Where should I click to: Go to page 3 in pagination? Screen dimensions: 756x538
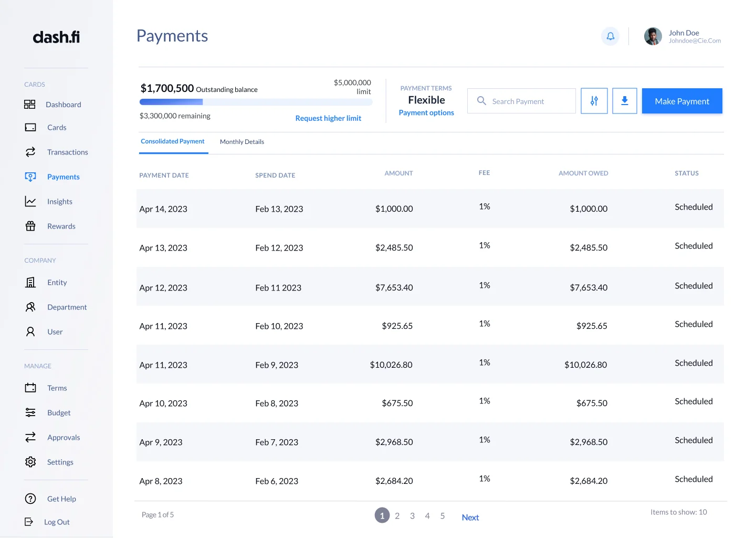click(412, 516)
